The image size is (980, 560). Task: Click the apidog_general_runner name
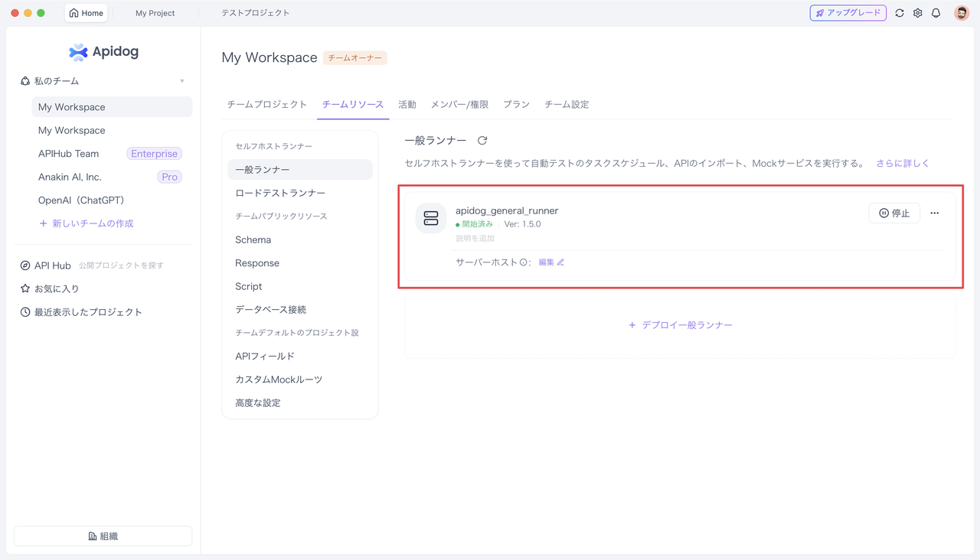point(507,210)
